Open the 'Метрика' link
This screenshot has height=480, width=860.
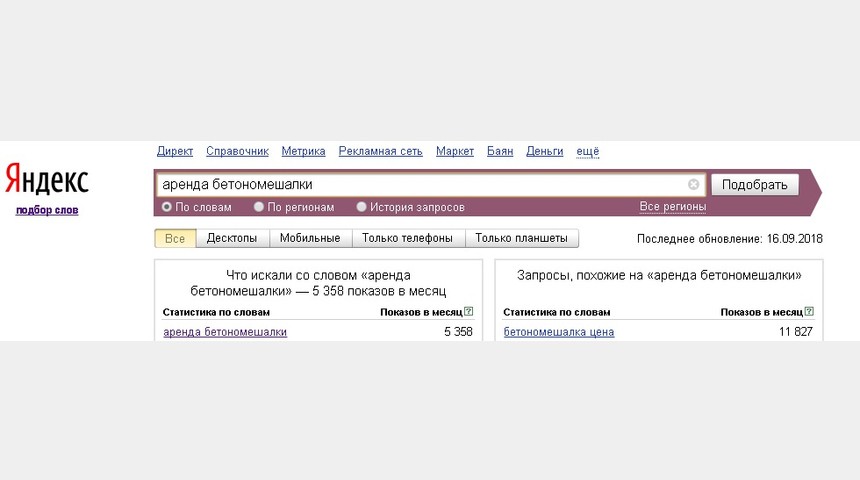[303, 151]
